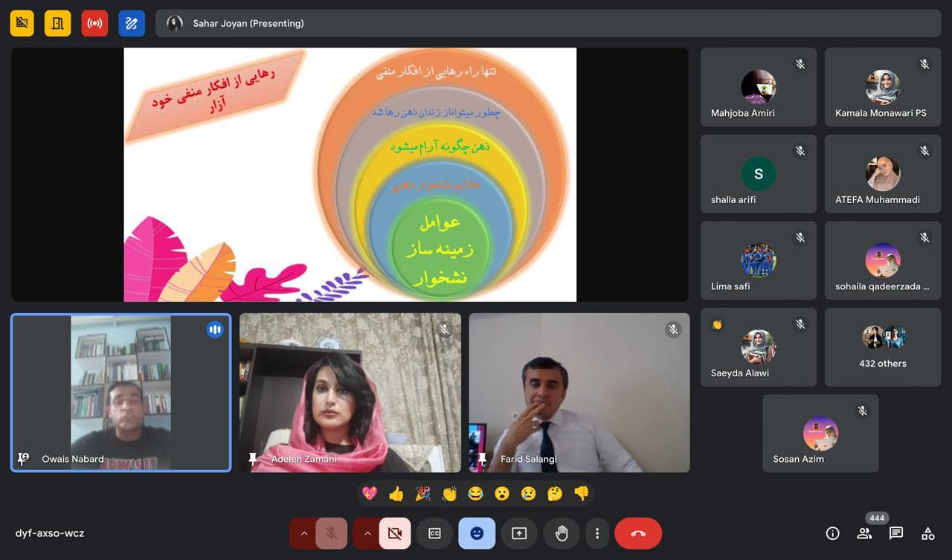The image size is (952, 560).
Task: Toggle the microphone mute button
Action: [331, 533]
